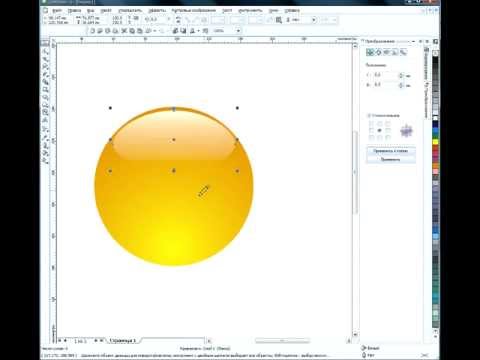Click the H position stepper arrows

point(401,75)
